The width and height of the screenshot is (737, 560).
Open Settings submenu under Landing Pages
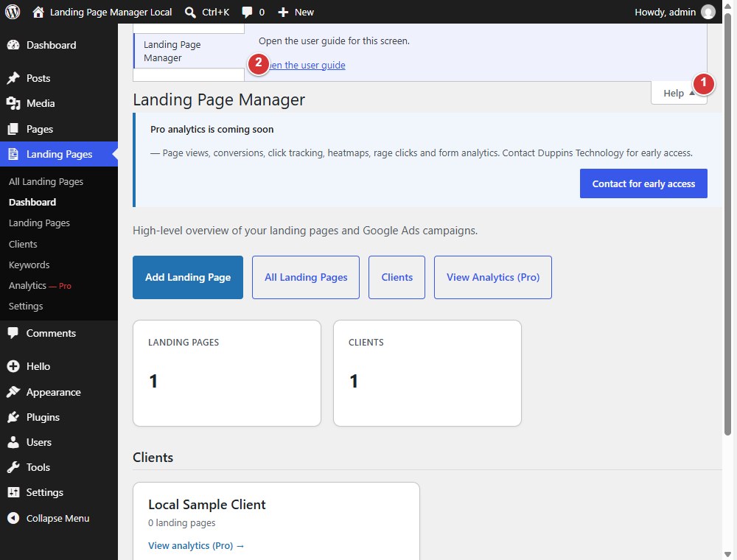click(26, 306)
